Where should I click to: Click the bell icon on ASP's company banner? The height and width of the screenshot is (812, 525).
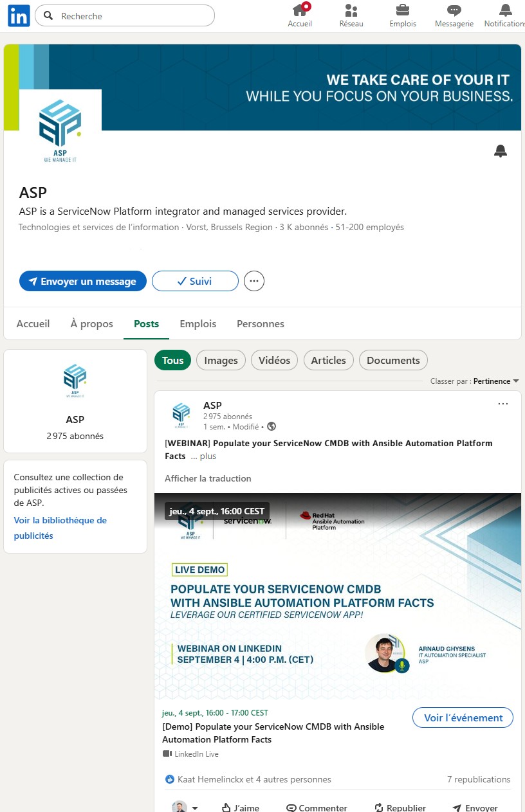(x=500, y=150)
